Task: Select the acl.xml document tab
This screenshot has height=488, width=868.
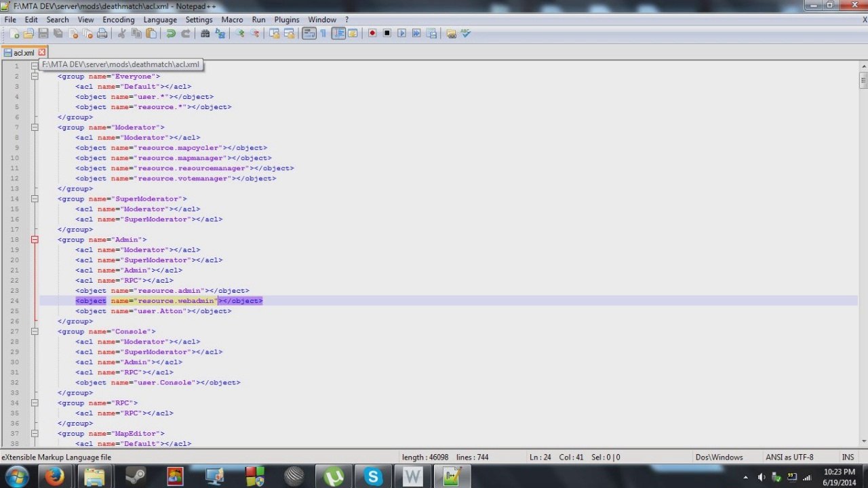Action: click(22, 53)
